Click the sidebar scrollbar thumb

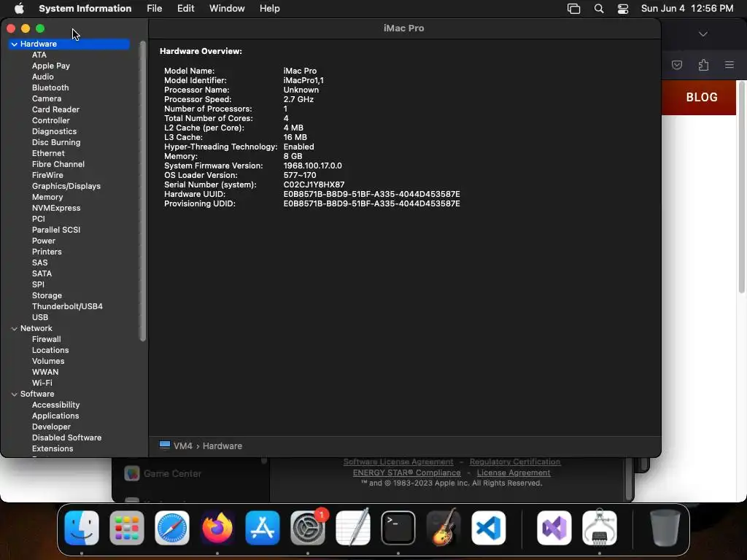(142, 190)
